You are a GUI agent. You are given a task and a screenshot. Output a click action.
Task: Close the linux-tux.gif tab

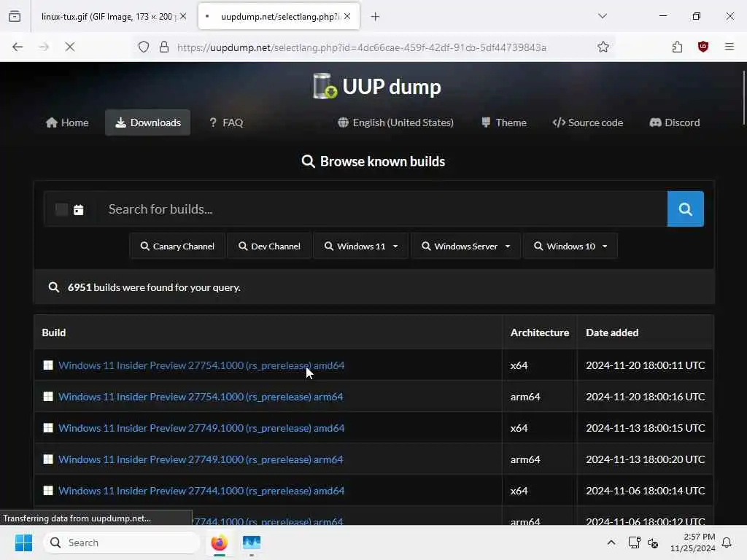pyautogui.click(x=183, y=16)
